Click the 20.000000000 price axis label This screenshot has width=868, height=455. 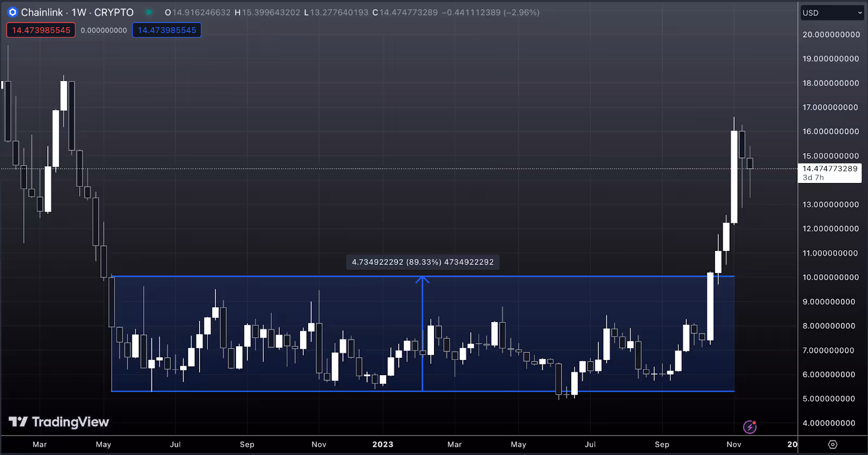tap(831, 35)
